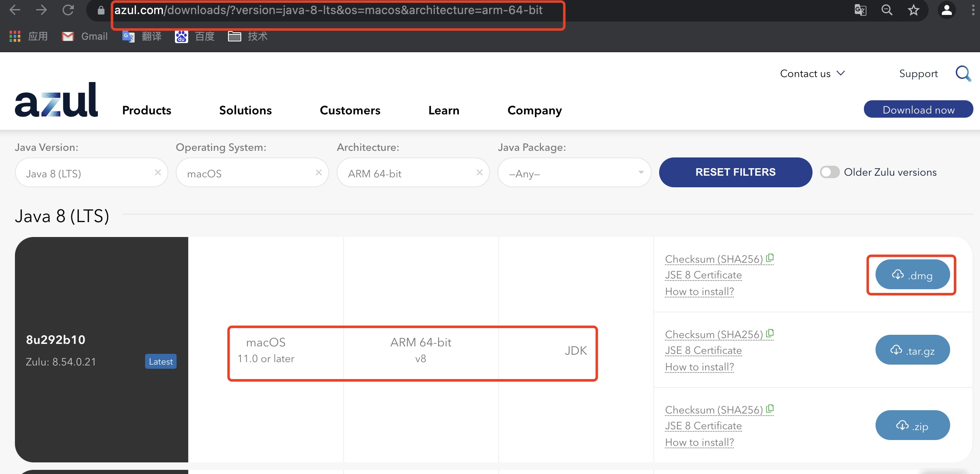Click the zoom magnifier icon in address bar
This screenshot has height=474, width=980.
(887, 10)
